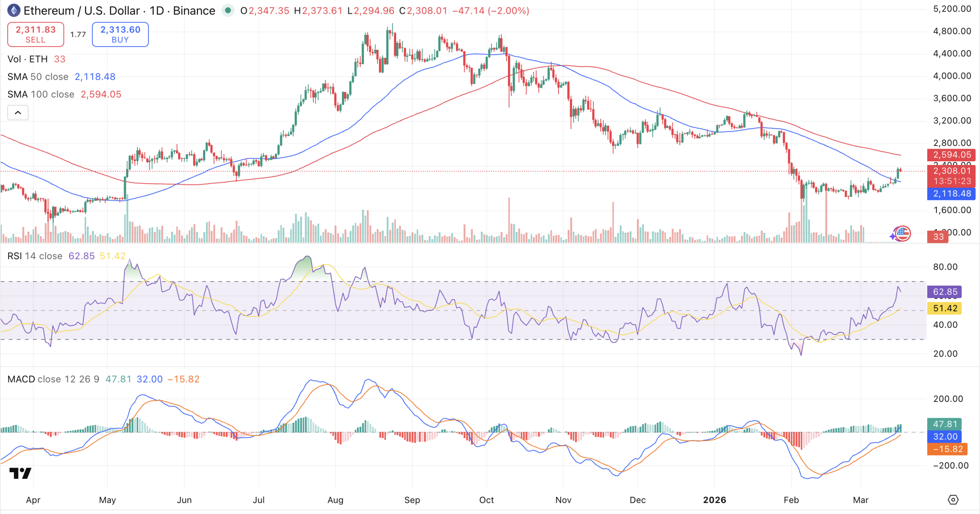This screenshot has height=514, width=980.
Task: Click the purple sparkle icon near the price scale
Action: [893, 236]
